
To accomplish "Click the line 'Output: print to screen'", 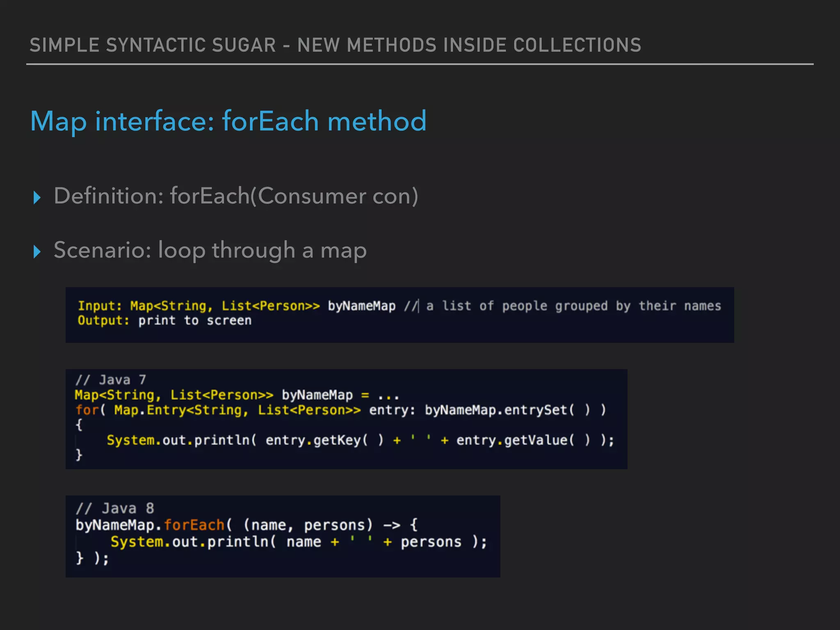I will [164, 321].
